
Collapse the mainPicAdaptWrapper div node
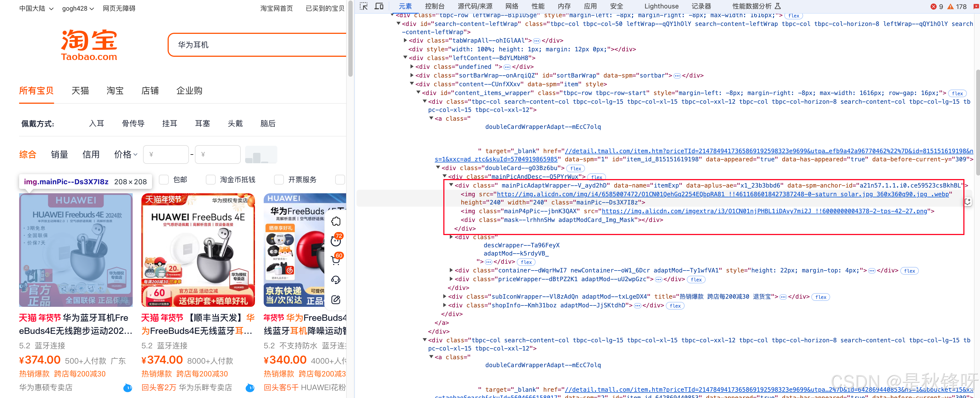[x=452, y=185]
